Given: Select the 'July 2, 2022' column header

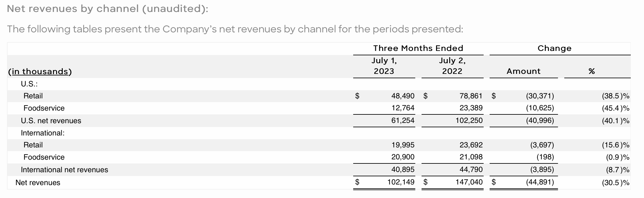Looking at the screenshot, I should (452, 66).
